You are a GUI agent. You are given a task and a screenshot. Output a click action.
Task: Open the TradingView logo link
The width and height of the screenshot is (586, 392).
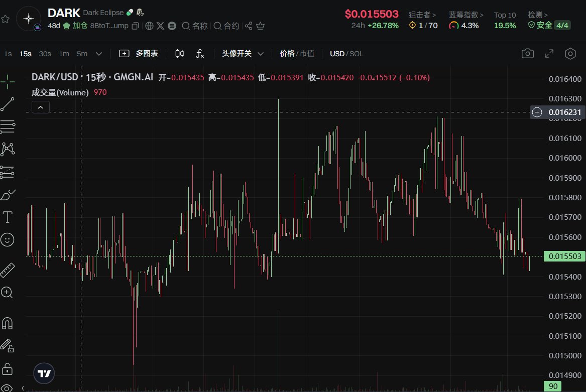[x=44, y=373]
